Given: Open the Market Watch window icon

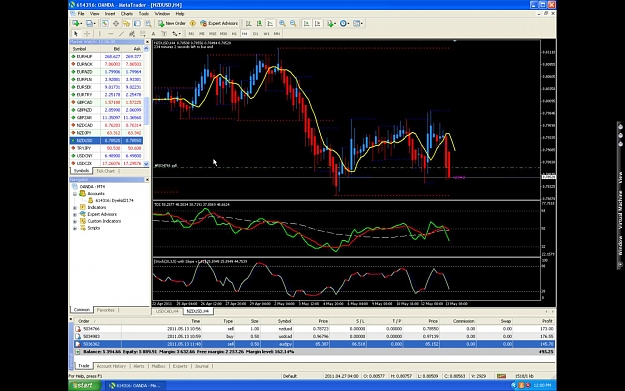Looking at the screenshot, I should click(x=105, y=24).
